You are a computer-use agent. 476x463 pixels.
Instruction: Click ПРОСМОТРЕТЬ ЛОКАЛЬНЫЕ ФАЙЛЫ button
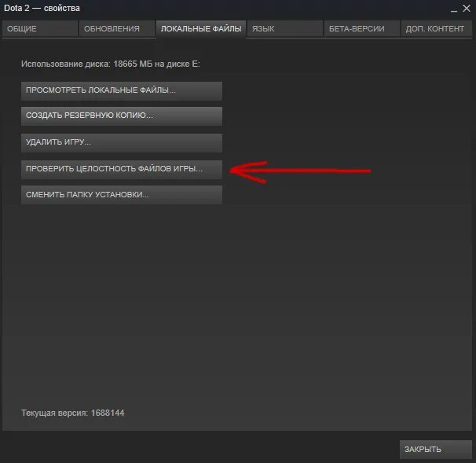pyautogui.click(x=122, y=90)
